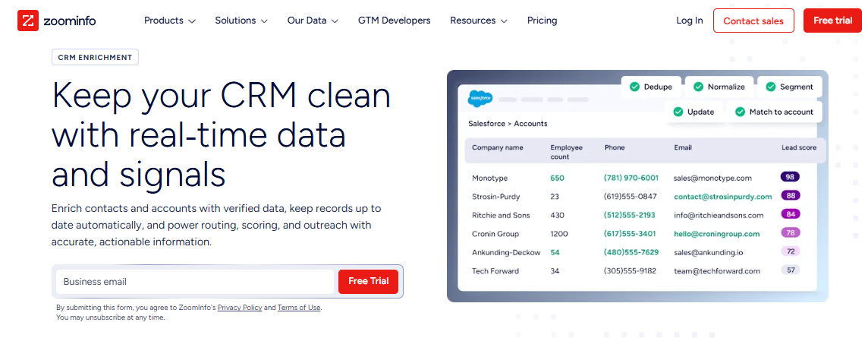Click the Salesforce cloud logo
Screen dimensions: 868x338
point(480,100)
